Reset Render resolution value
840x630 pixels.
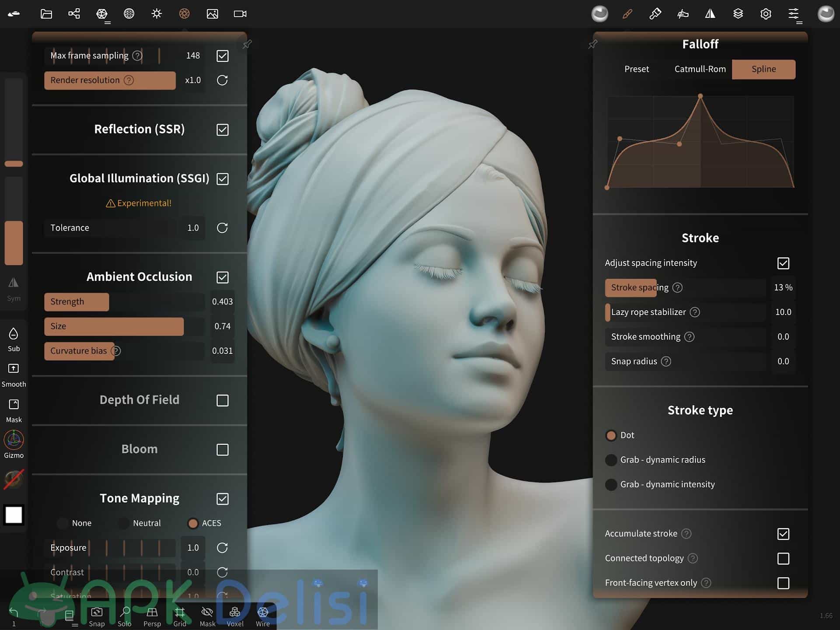[222, 80]
